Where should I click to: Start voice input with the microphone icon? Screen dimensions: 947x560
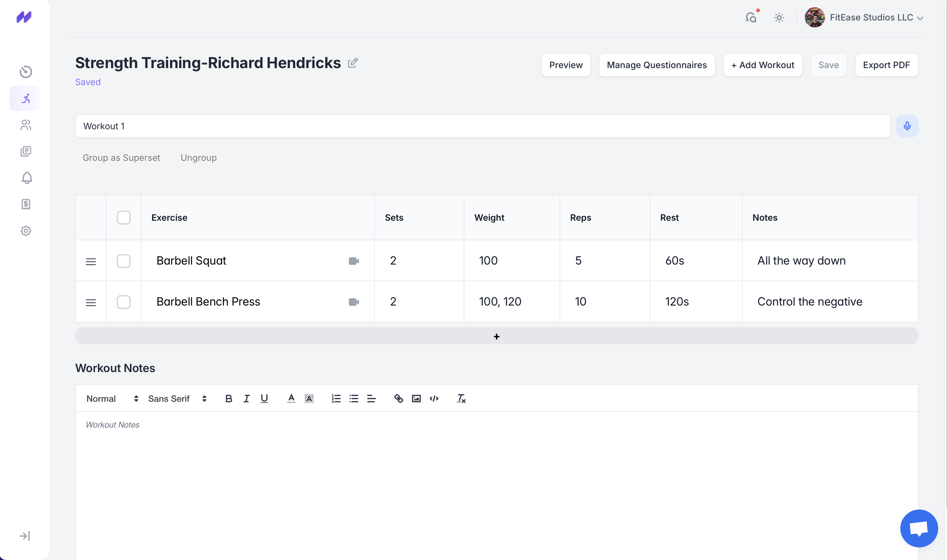(907, 126)
